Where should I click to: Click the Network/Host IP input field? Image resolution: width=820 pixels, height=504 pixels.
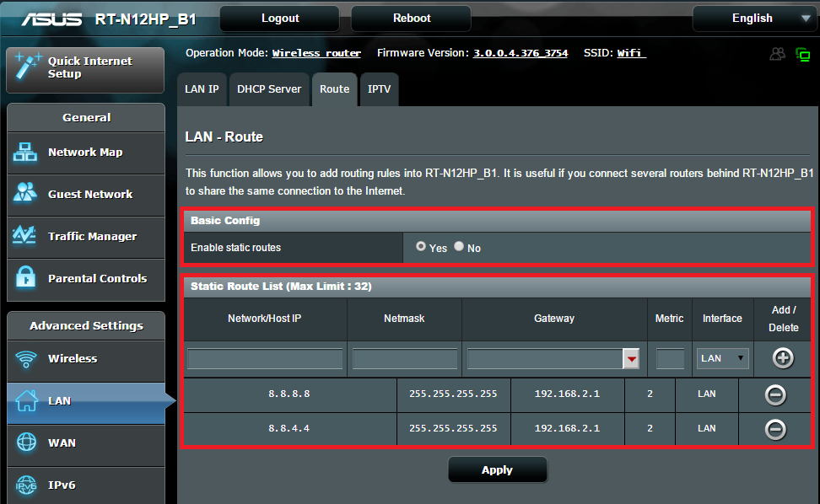coord(265,359)
